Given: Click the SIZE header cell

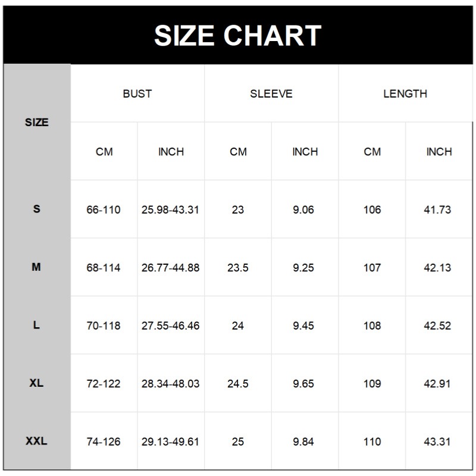Looking at the screenshot, I should 37,123.
